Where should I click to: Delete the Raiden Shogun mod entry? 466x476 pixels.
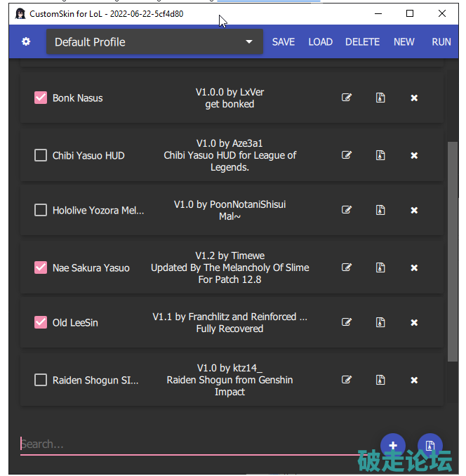point(414,380)
